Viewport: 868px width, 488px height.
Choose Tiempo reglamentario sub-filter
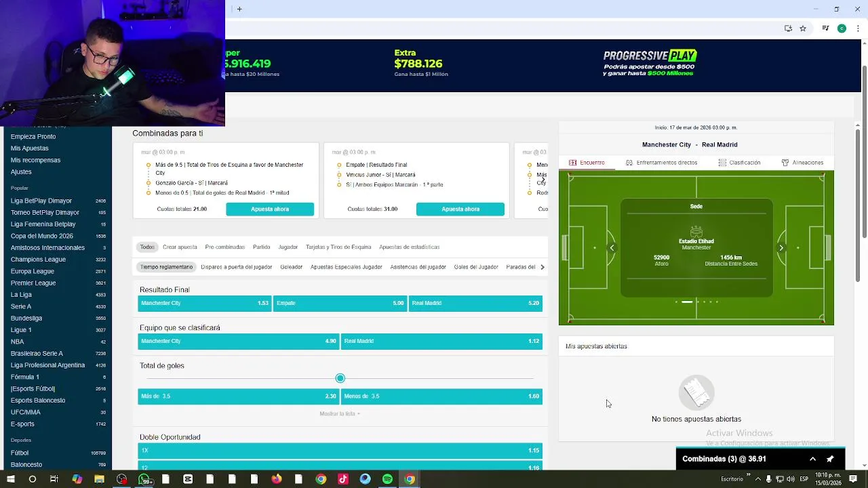167,267
